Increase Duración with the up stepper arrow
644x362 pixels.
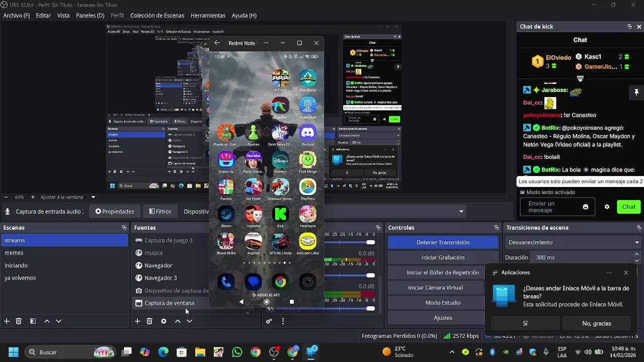tap(637, 255)
